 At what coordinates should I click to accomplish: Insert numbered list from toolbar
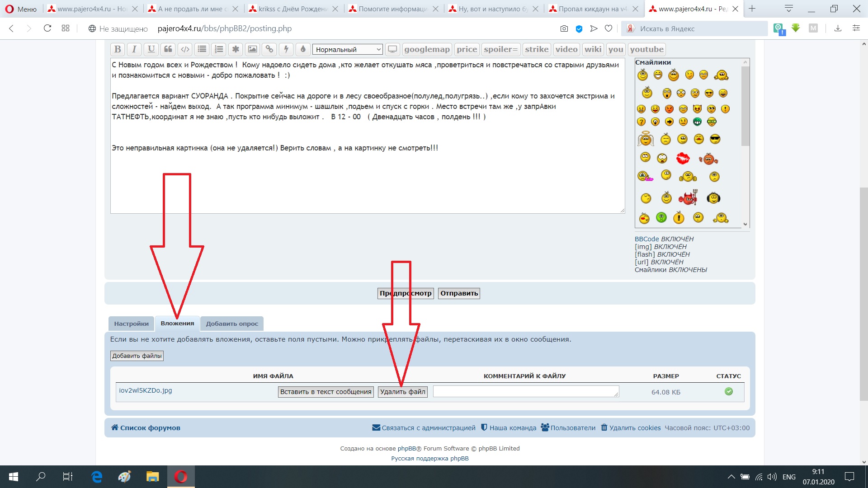point(219,49)
